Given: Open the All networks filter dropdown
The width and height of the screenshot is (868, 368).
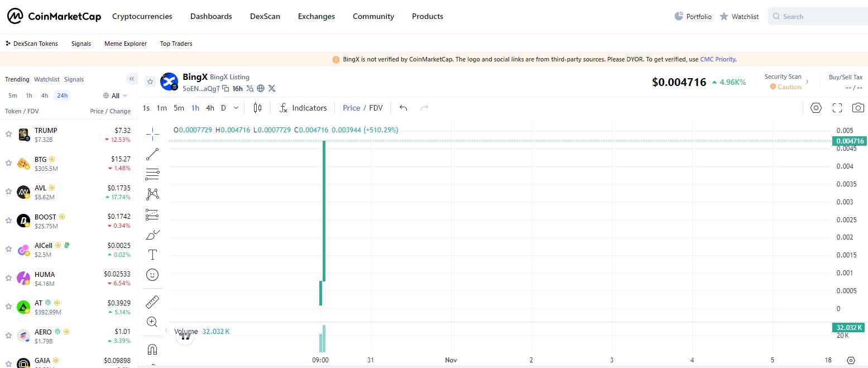Looking at the screenshot, I should (116, 95).
